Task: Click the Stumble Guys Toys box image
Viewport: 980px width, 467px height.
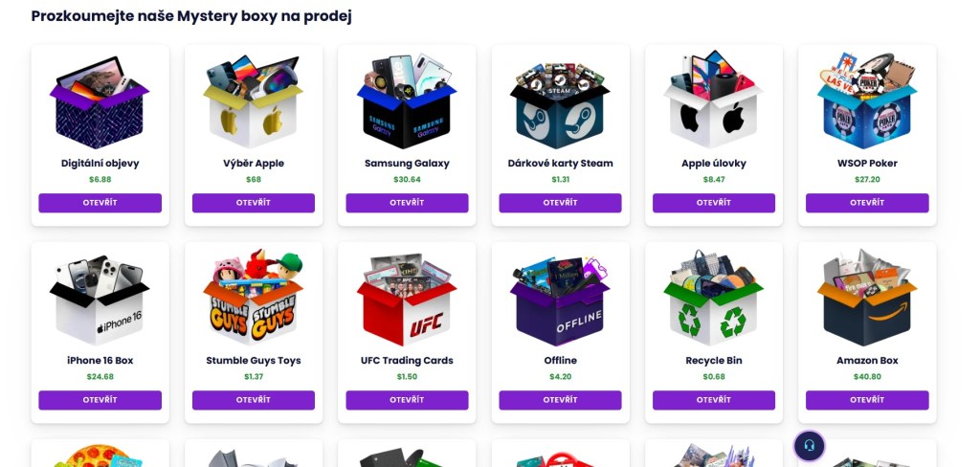Action: [x=253, y=299]
